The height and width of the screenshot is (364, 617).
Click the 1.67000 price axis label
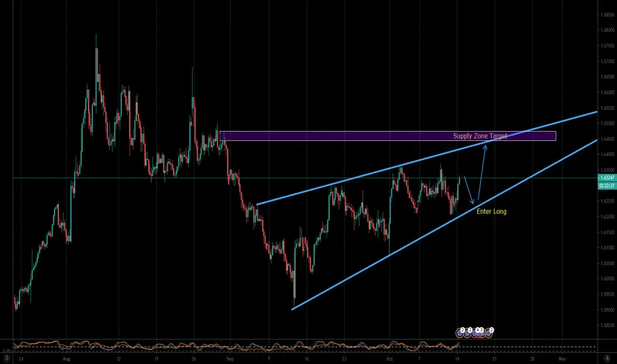click(608, 61)
